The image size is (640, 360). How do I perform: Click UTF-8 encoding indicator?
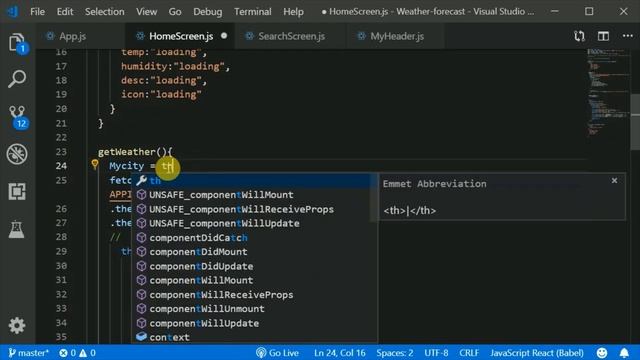436,353
